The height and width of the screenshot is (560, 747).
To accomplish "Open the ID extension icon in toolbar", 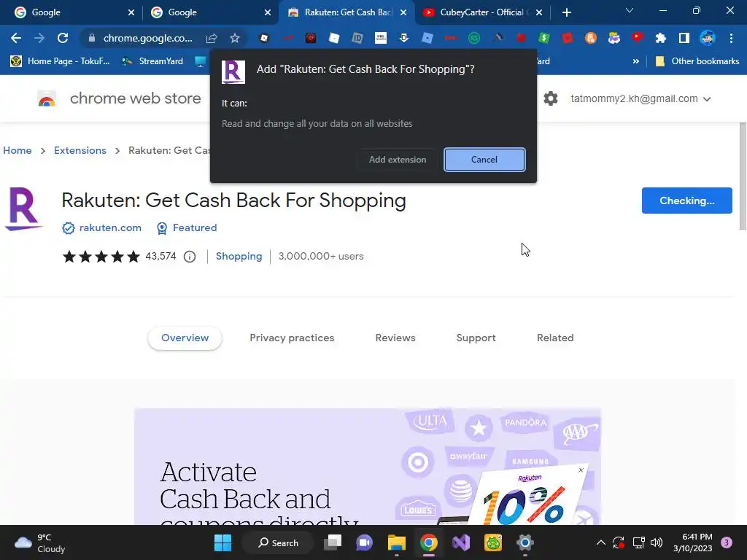I will tap(357, 38).
